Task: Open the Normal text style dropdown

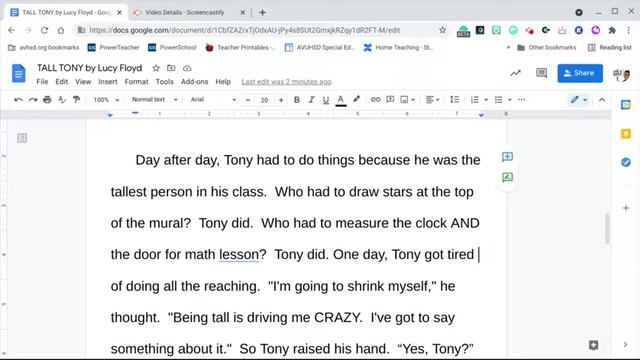Action: click(155, 100)
